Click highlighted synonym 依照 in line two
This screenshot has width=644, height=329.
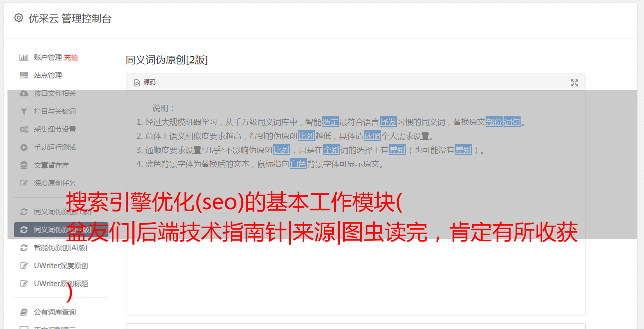(372, 136)
